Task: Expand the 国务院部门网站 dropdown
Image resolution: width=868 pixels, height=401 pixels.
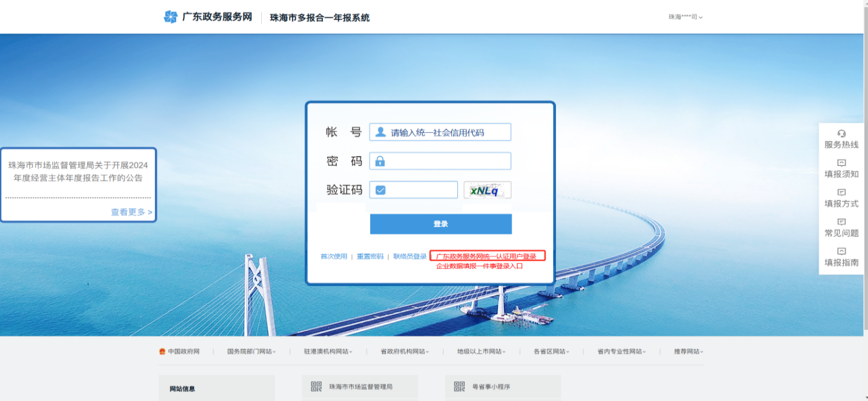Action: (x=251, y=352)
